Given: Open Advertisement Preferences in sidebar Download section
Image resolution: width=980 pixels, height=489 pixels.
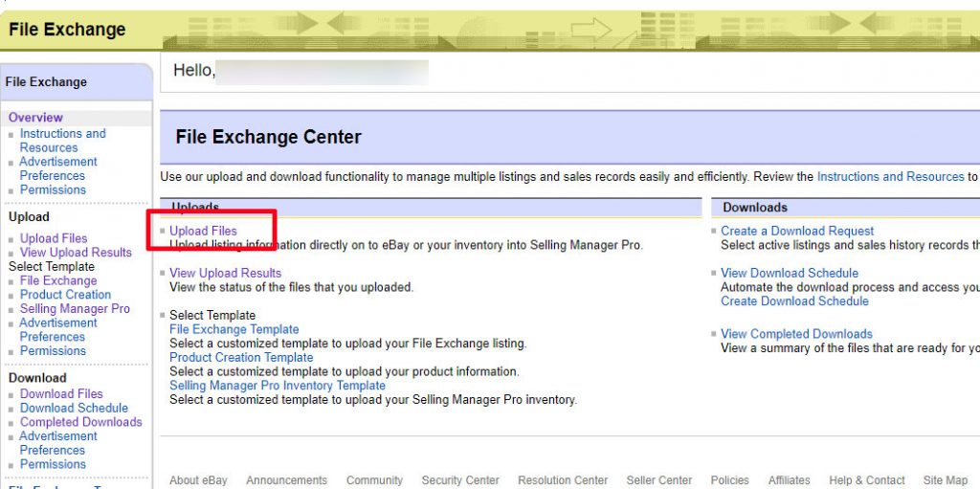Looking at the screenshot, I should click(x=58, y=443).
